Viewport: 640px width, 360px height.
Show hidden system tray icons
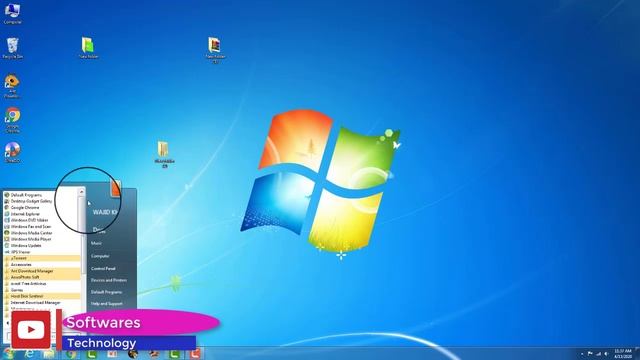[x=582, y=354]
